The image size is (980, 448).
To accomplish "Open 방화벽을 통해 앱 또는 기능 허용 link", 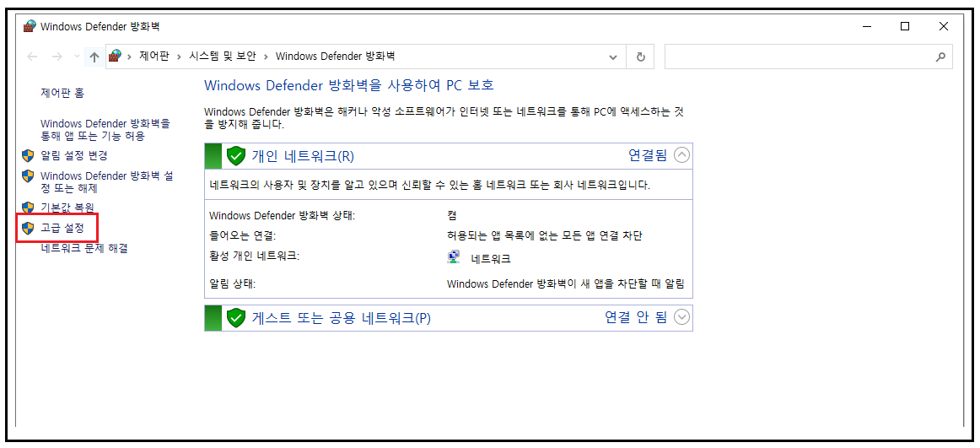I will (105, 129).
